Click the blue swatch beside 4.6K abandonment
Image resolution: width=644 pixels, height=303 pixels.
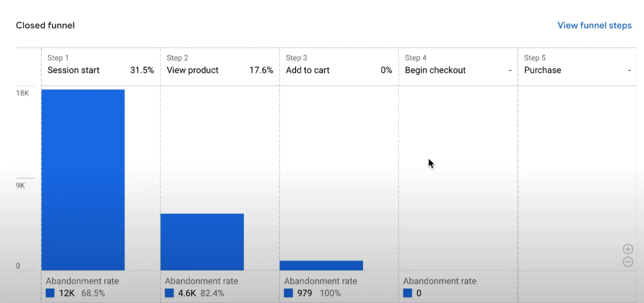coord(169,293)
